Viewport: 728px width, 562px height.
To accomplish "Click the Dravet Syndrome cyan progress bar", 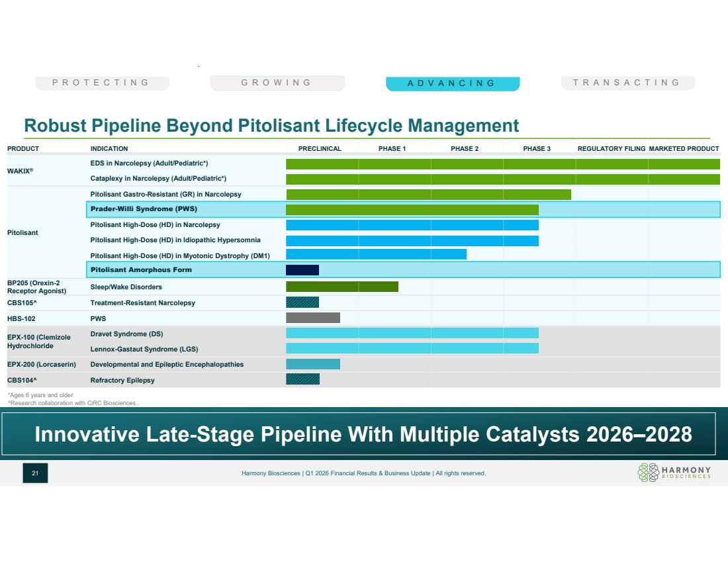I will point(412,333).
